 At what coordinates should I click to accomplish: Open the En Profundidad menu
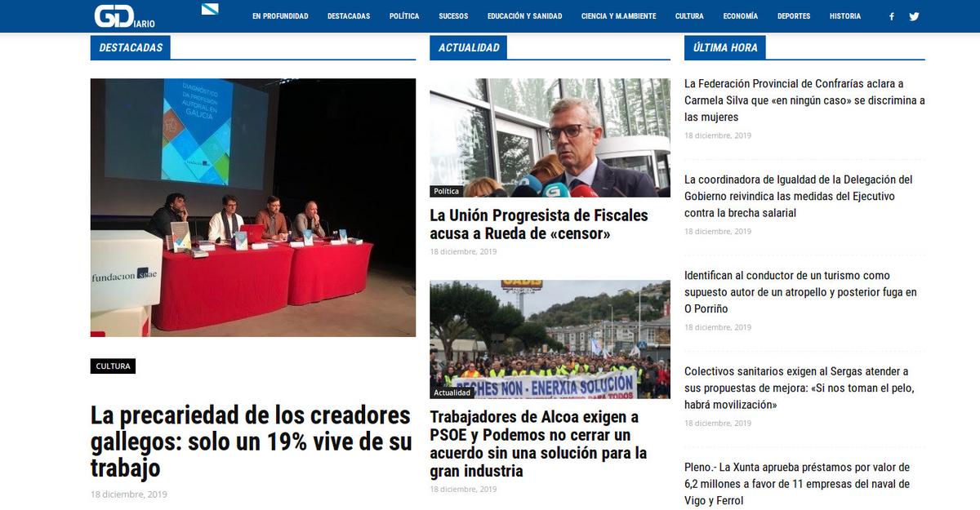click(x=280, y=16)
